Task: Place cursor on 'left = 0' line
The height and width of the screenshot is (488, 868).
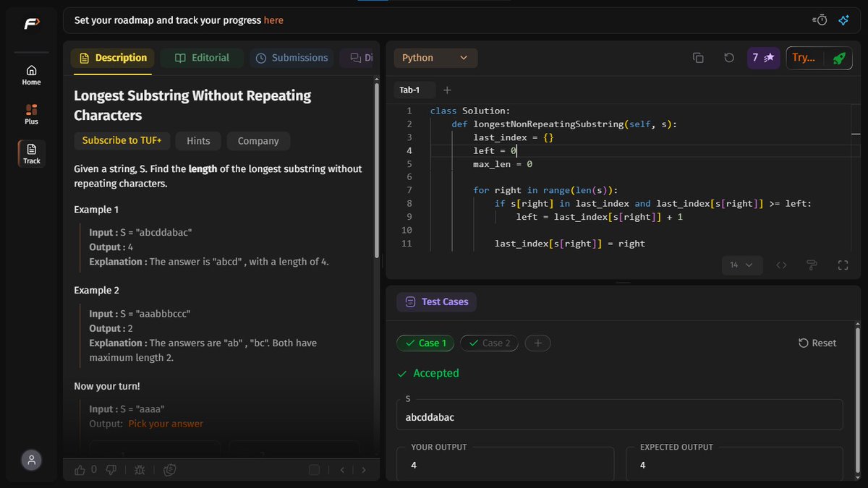Action: point(495,150)
